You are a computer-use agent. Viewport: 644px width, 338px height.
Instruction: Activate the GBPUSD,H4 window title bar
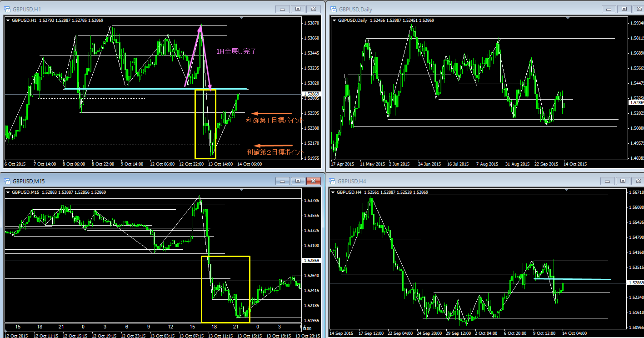(x=454, y=181)
